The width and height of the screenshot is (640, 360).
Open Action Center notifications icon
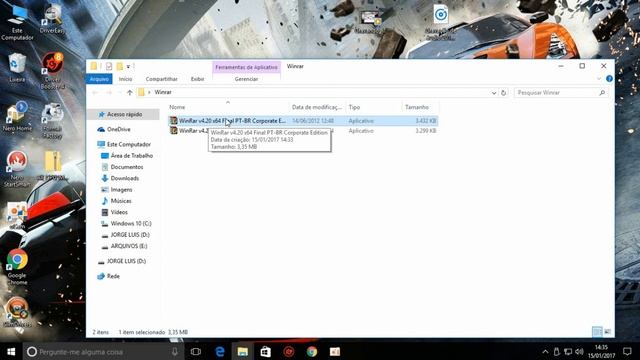coord(627,351)
